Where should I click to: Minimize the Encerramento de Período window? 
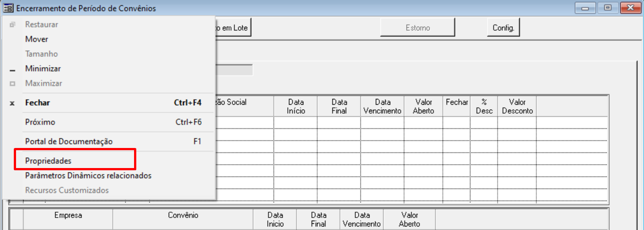pos(585,8)
